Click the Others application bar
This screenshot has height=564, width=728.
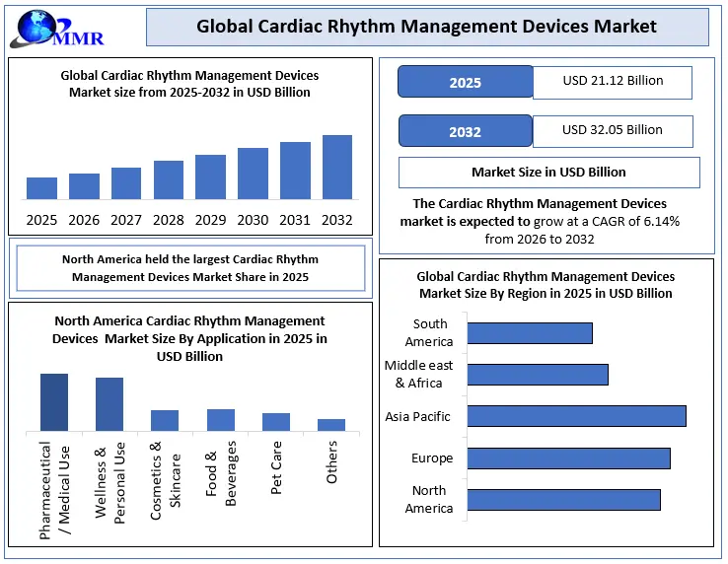(331, 425)
